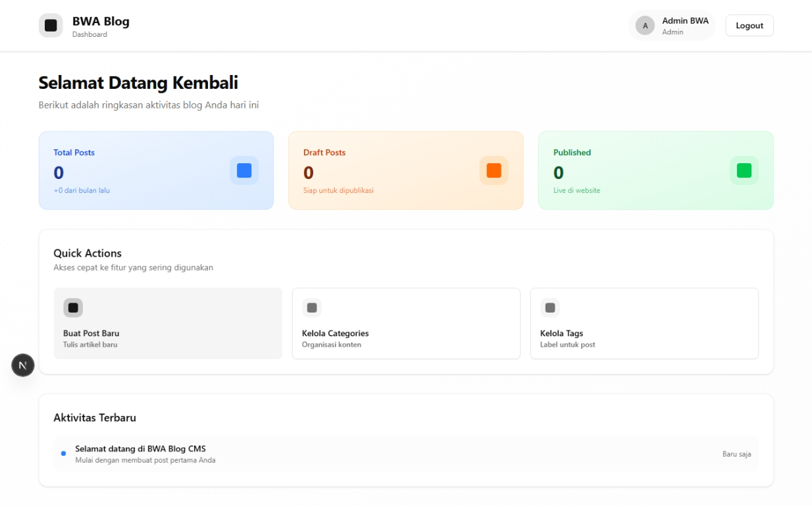The height and width of the screenshot is (506, 812).
Task: Open the Kelola Categories quick action card
Action: 406,323
